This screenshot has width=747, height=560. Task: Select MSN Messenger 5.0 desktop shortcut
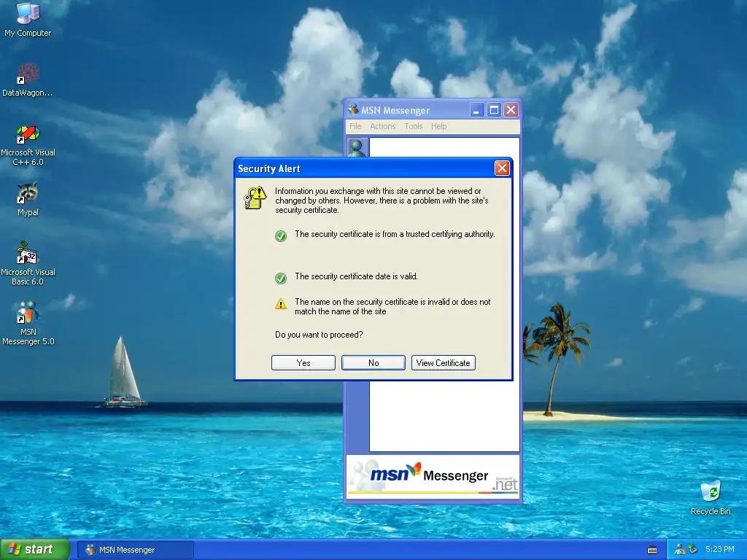click(x=28, y=323)
